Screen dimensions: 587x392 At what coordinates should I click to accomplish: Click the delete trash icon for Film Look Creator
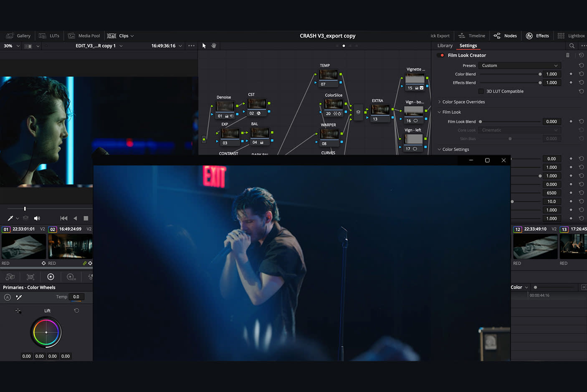pyautogui.click(x=567, y=55)
